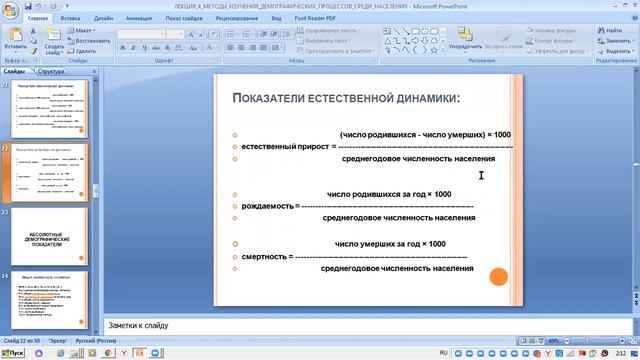Open the Рецензирование tab
Screen dimensions: 640x360
[x=237, y=18]
